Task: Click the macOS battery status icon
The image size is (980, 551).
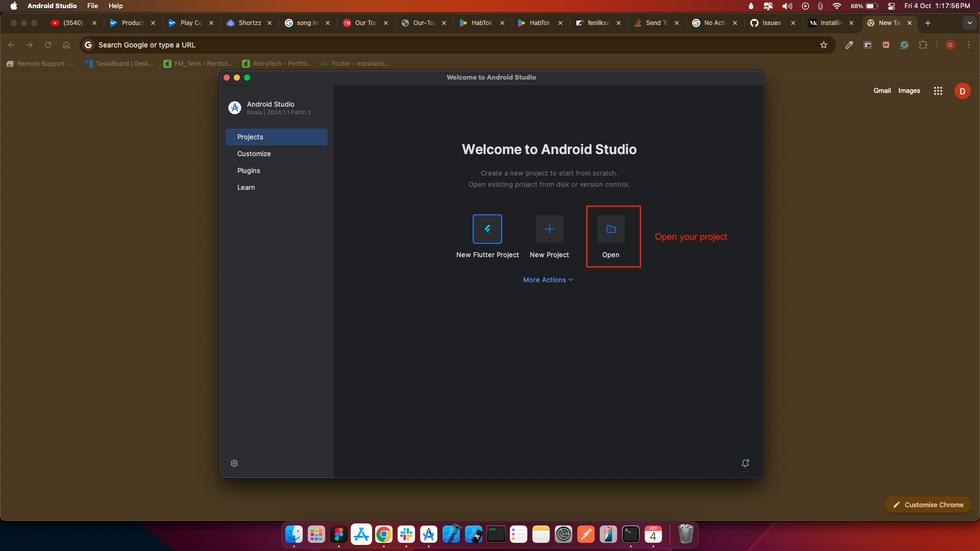Action: (x=873, y=6)
